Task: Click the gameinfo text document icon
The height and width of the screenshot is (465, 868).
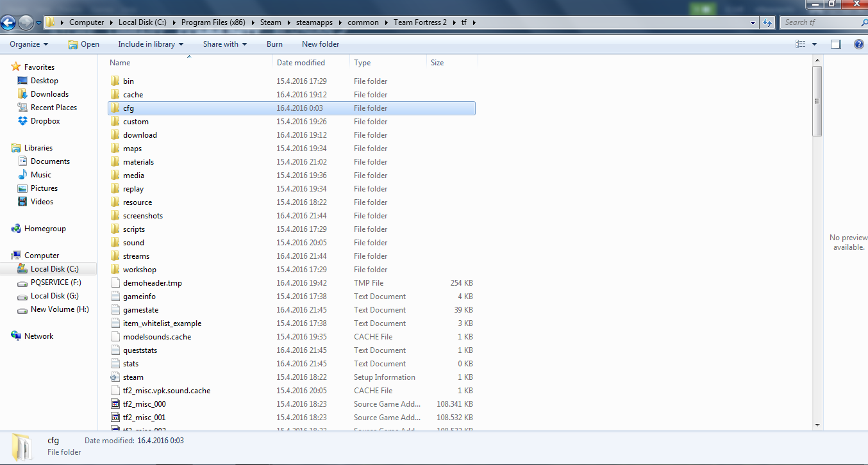Action: pos(115,297)
